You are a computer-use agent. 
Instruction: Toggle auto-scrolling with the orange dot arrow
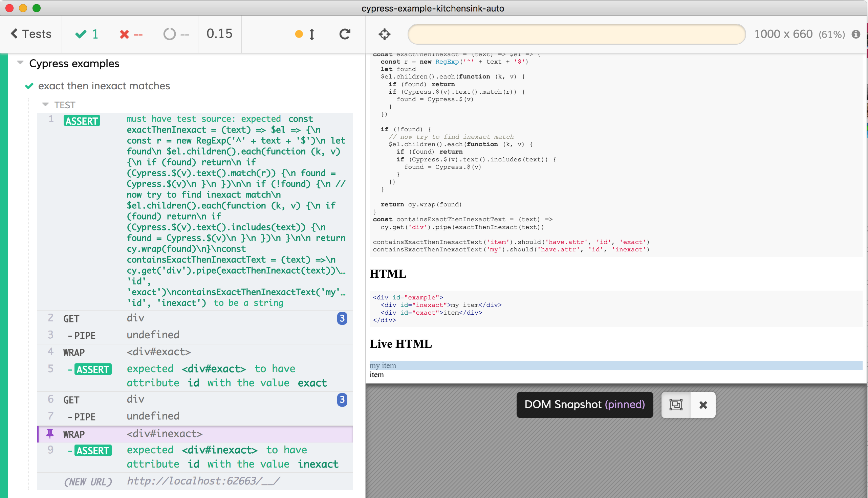pos(305,34)
